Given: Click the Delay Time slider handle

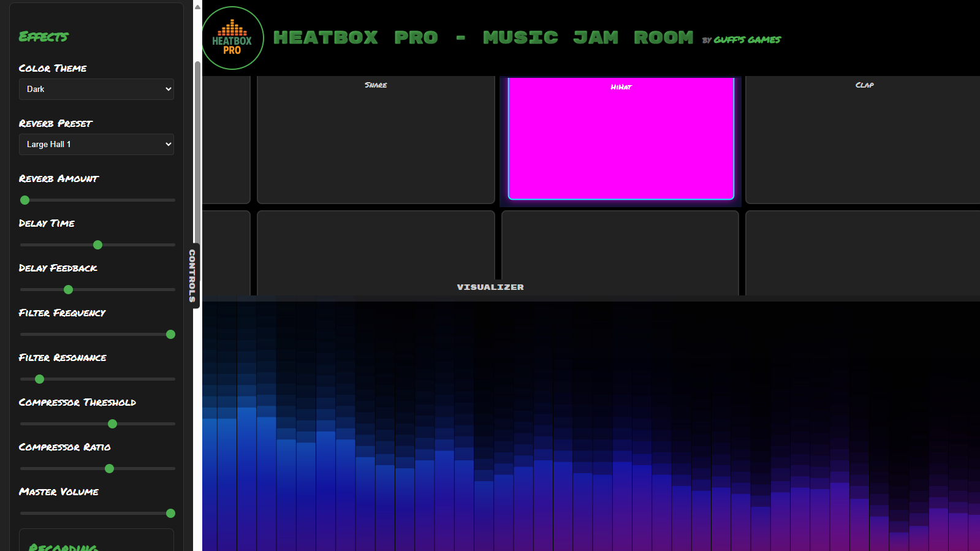Looking at the screenshot, I should click(97, 245).
